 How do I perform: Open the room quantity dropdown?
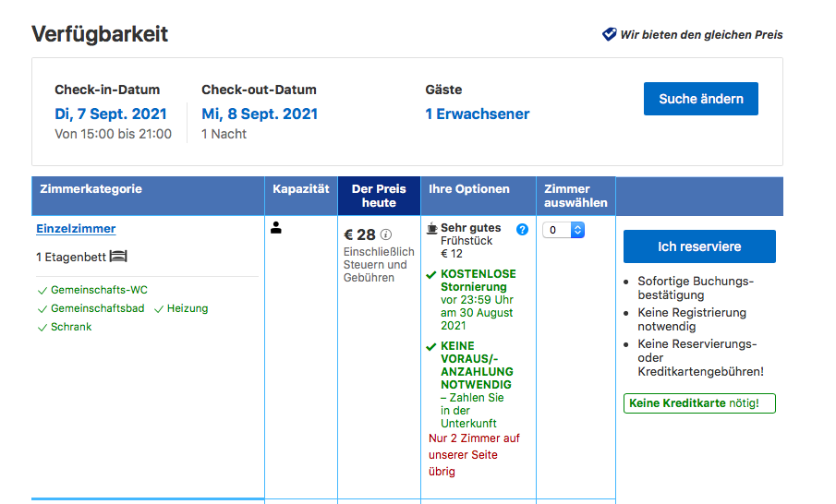click(563, 230)
